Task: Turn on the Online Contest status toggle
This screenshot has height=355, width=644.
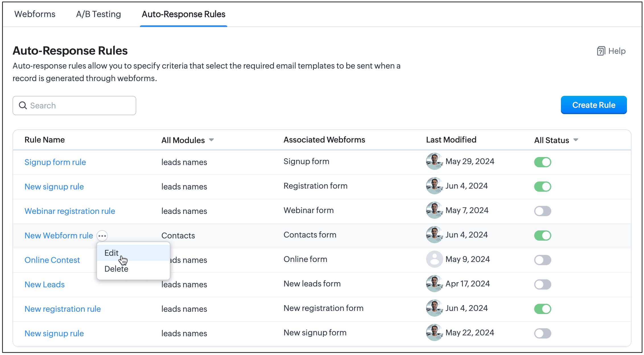Action: tap(542, 260)
